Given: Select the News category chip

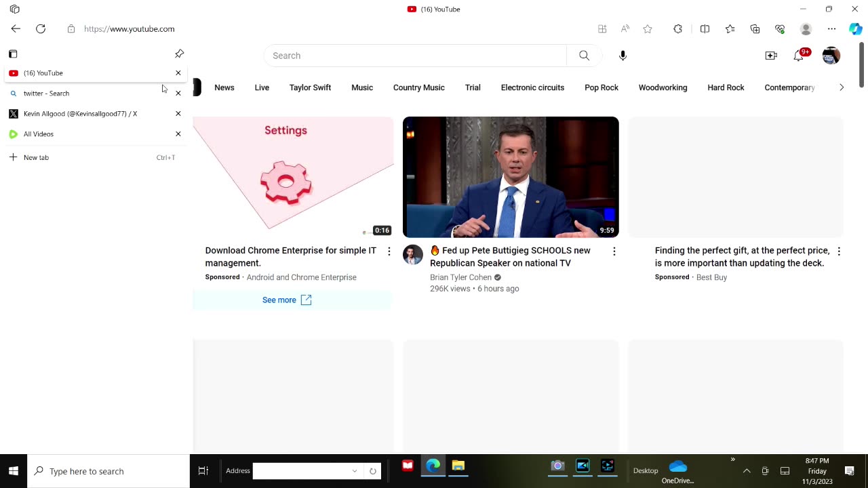Looking at the screenshot, I should (224, 87).
